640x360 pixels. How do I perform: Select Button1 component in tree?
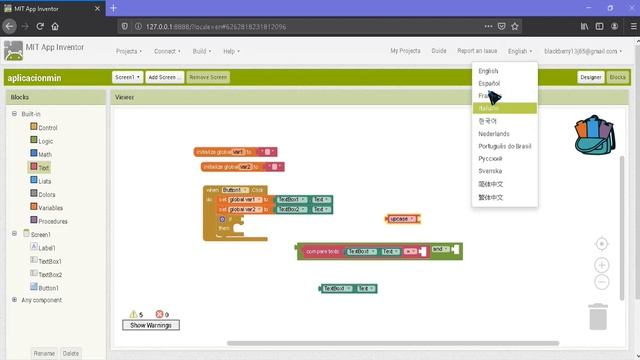click(x=44, y=287)
